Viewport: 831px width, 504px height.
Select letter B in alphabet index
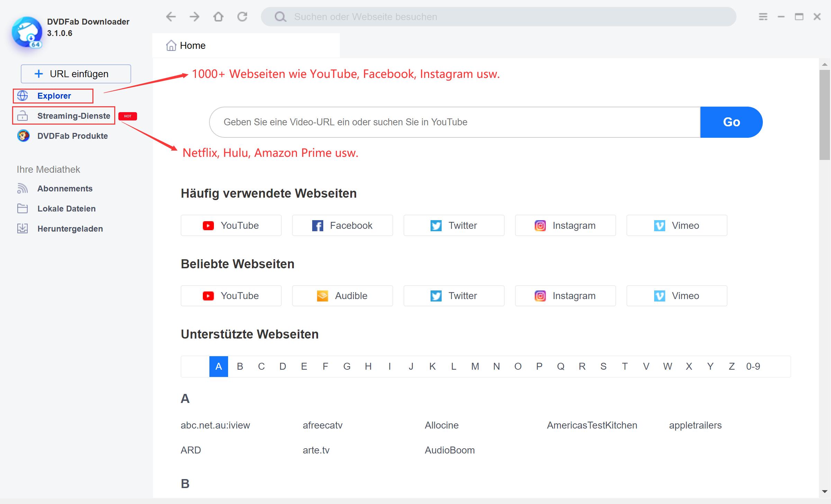(240, 366)
